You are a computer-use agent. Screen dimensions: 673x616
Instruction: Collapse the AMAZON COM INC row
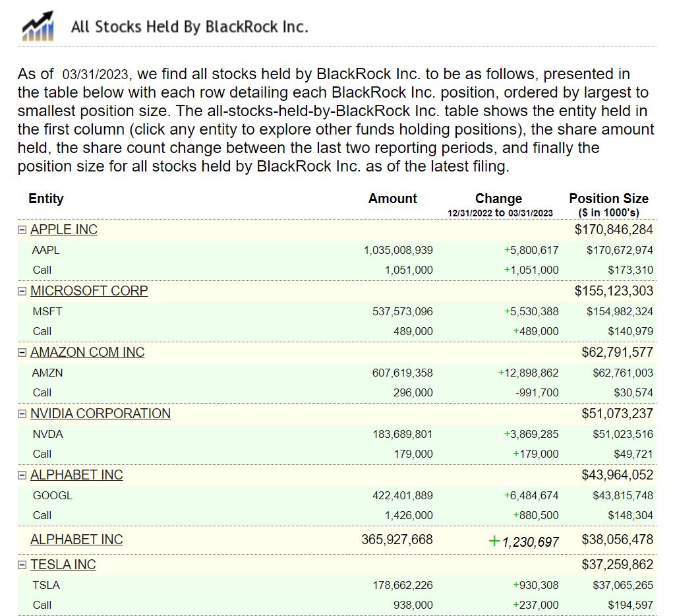click(22, 353)
